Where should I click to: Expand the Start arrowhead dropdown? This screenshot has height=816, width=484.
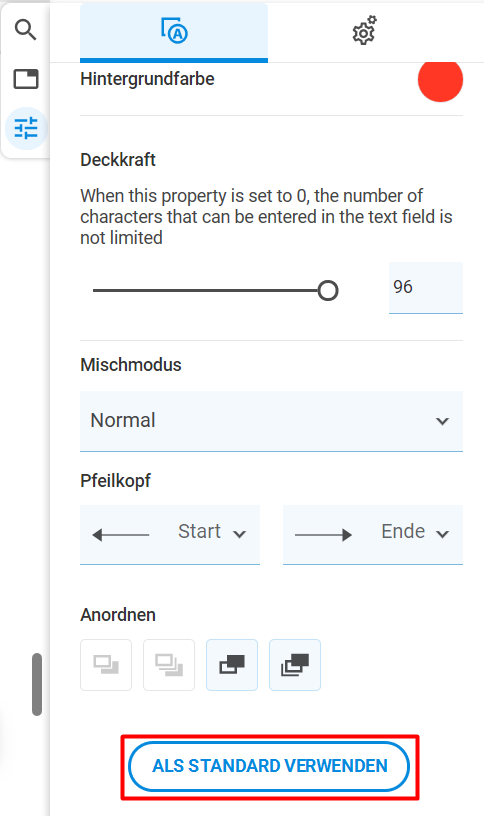[x=170, y=534]
